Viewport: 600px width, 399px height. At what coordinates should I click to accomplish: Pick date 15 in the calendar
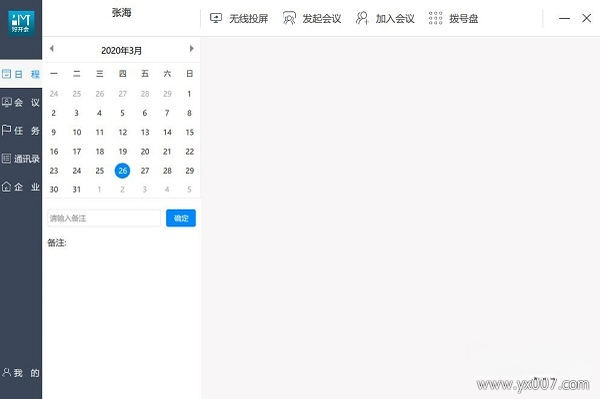189,132
